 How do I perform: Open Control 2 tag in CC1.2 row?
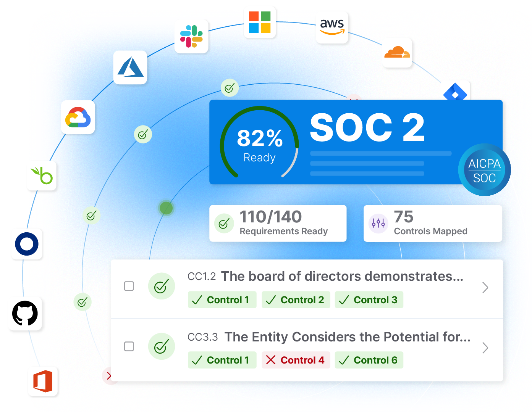pos(296,300)
